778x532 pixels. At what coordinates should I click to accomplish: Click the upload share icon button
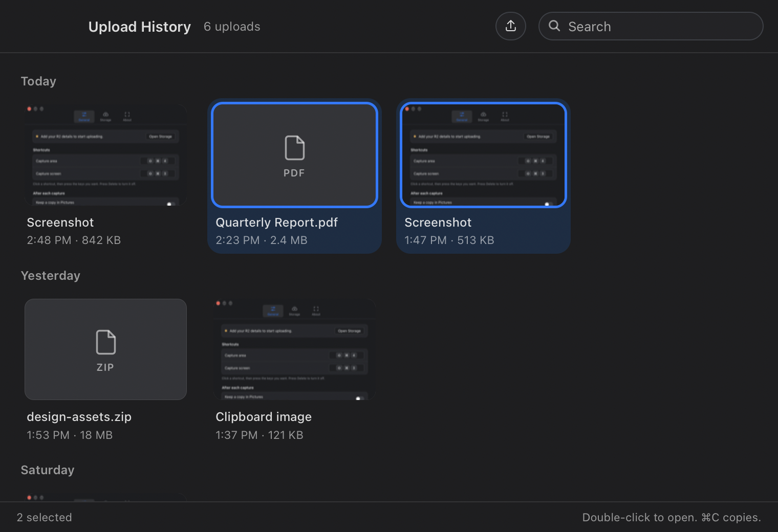[x=511, y=26]
